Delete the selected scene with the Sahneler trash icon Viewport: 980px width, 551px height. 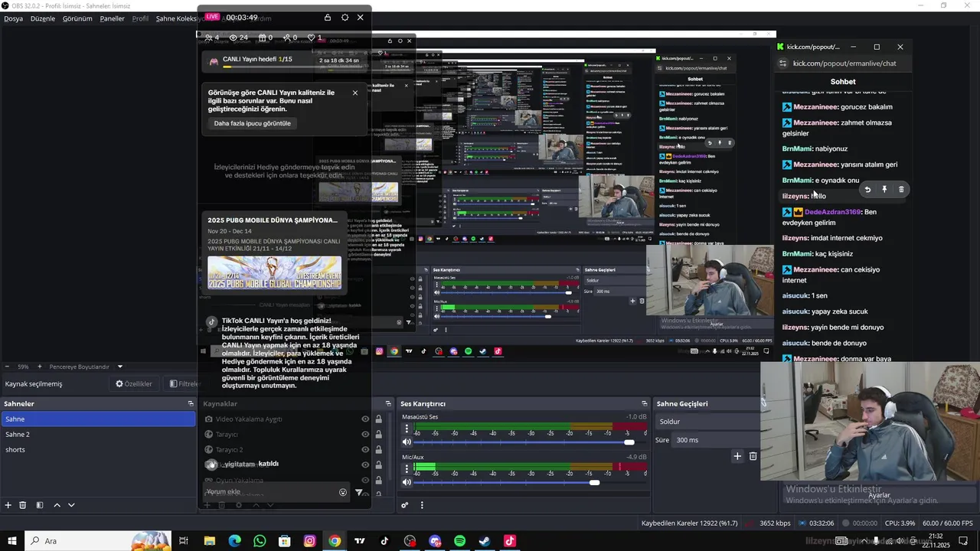[23, 505]
